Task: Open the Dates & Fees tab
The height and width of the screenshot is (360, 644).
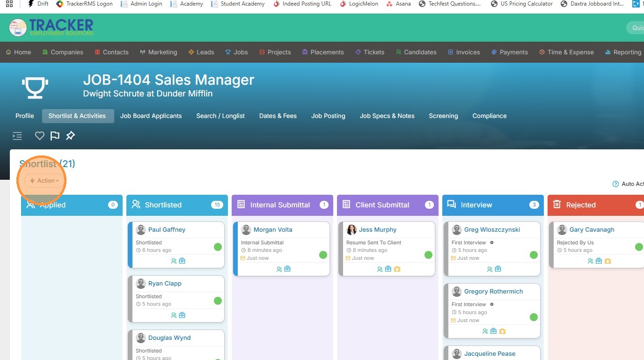Action: coord(278,116)
